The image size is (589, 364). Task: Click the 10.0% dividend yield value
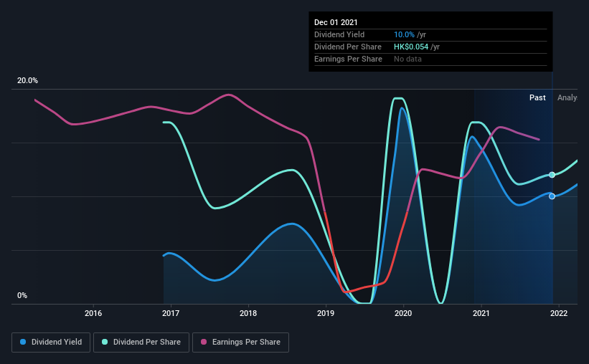coord(404,34)
